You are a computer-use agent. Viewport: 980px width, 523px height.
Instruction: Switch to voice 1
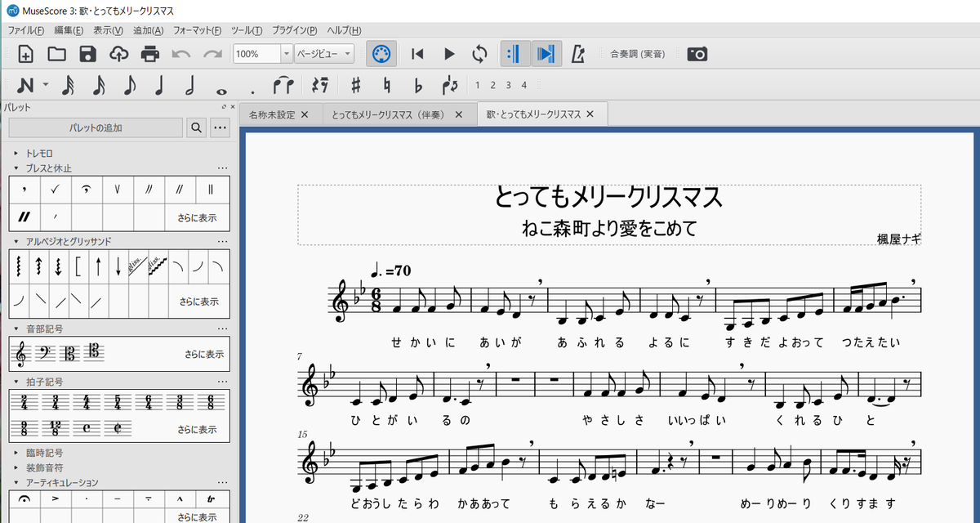point(479,85)
